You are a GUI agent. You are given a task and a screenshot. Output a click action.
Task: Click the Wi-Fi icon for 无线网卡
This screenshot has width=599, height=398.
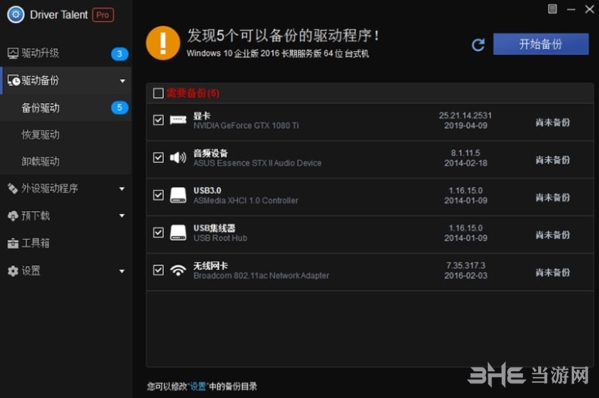coord(178,270)
